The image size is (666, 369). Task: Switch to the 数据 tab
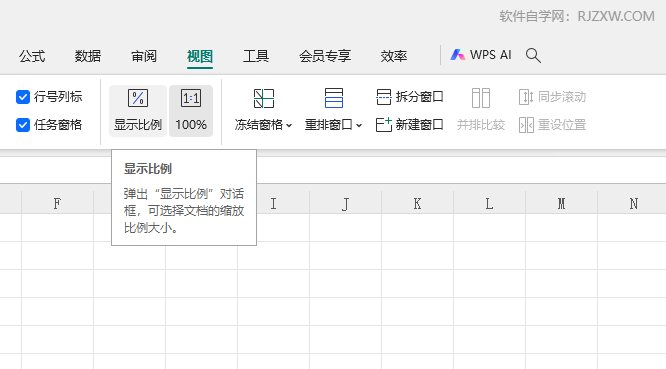coord(88,56)
